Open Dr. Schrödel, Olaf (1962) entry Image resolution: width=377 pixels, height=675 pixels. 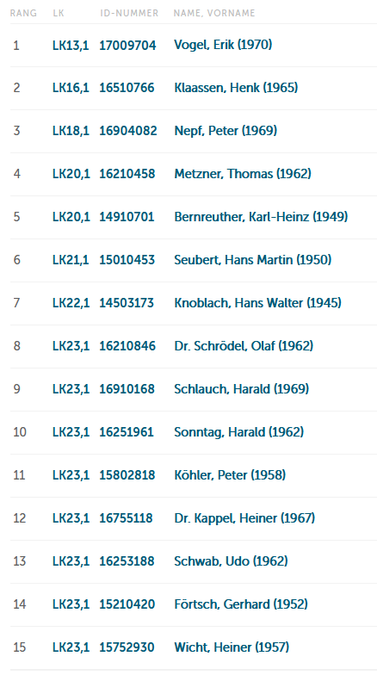[244, 346]
